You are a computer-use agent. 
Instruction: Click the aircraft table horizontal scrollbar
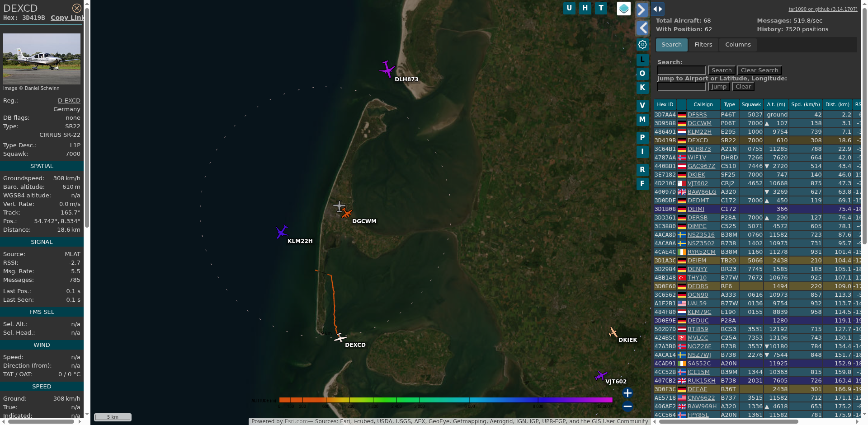pos(729,421)
